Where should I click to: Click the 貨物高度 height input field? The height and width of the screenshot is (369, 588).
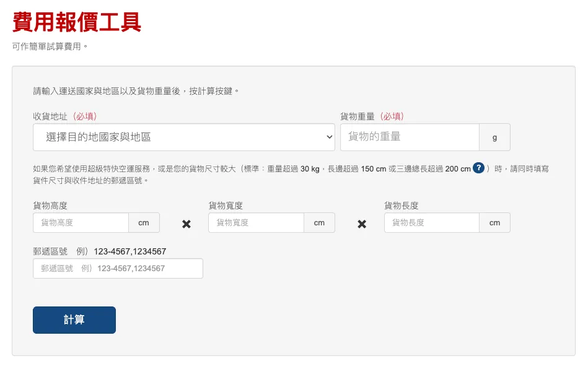(81, 223)
